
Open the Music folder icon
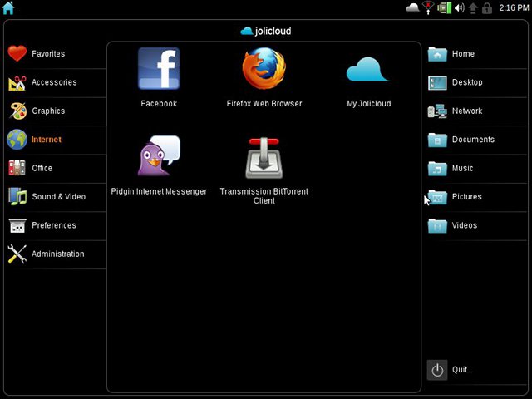[x=437, y=168]
